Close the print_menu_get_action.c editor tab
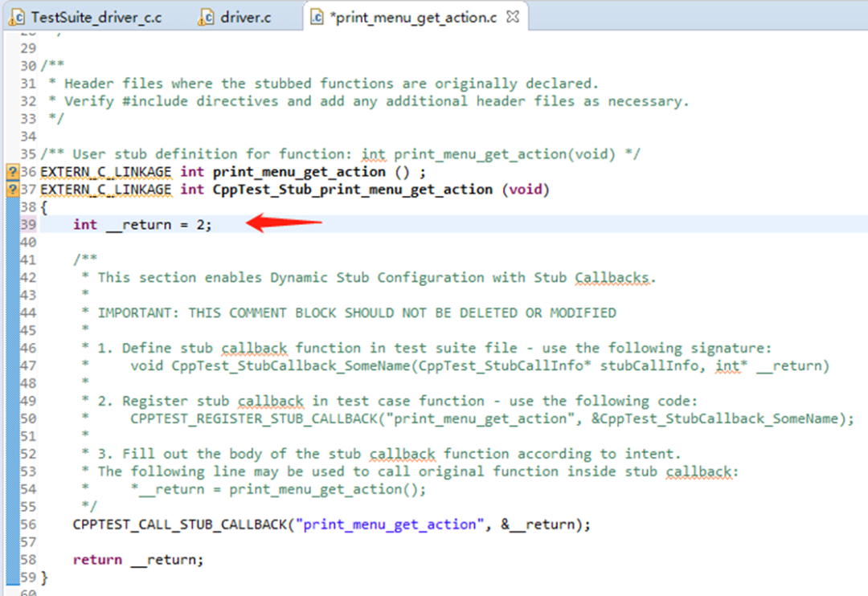 pos(514,16)
